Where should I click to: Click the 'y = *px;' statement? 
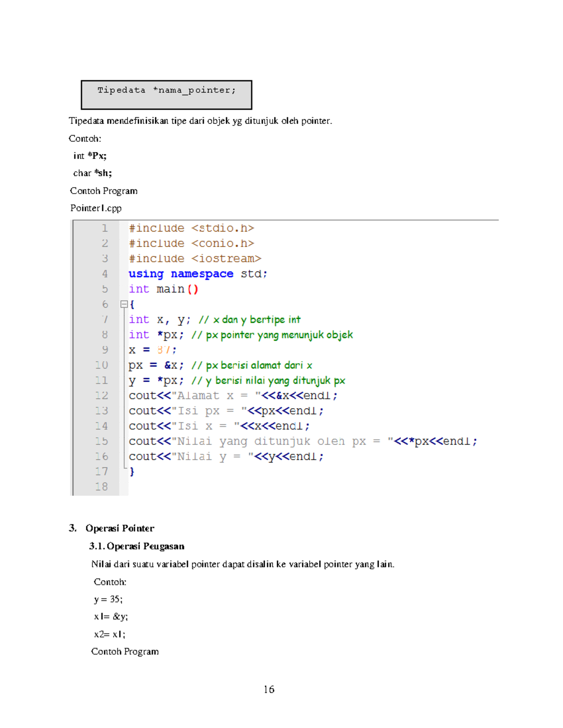click(x=156, y=381)
